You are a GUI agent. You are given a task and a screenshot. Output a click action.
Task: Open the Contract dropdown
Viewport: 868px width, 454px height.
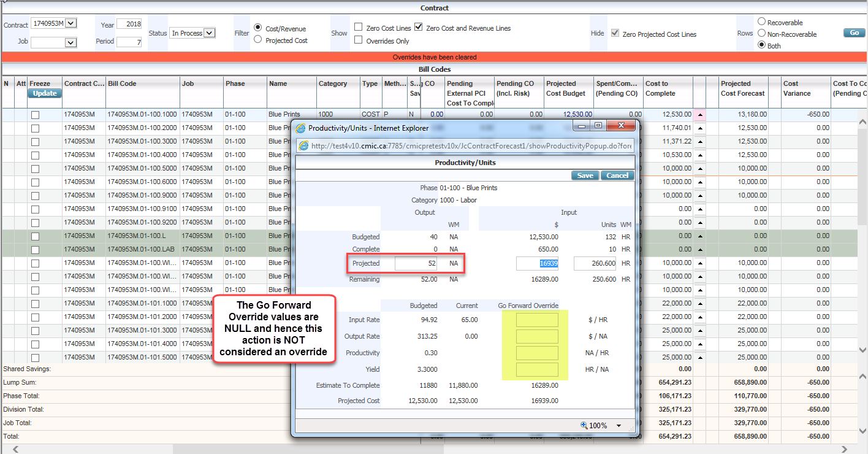70,23
